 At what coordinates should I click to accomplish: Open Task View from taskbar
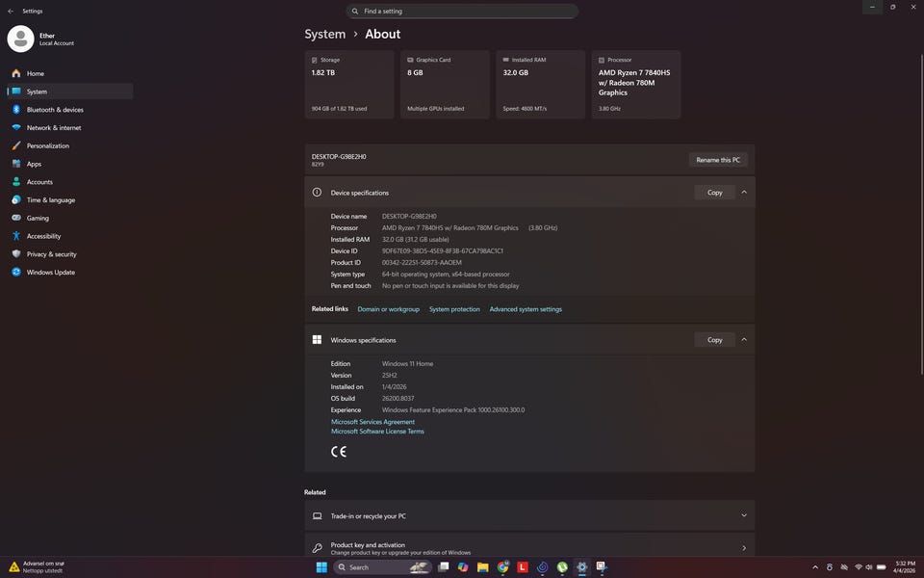(443, 567)
